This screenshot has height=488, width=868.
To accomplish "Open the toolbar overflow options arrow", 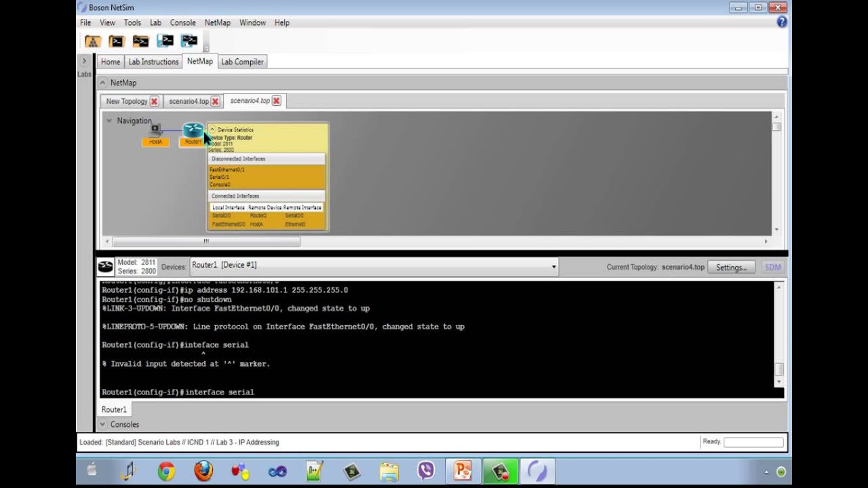I will click(206, 49).
